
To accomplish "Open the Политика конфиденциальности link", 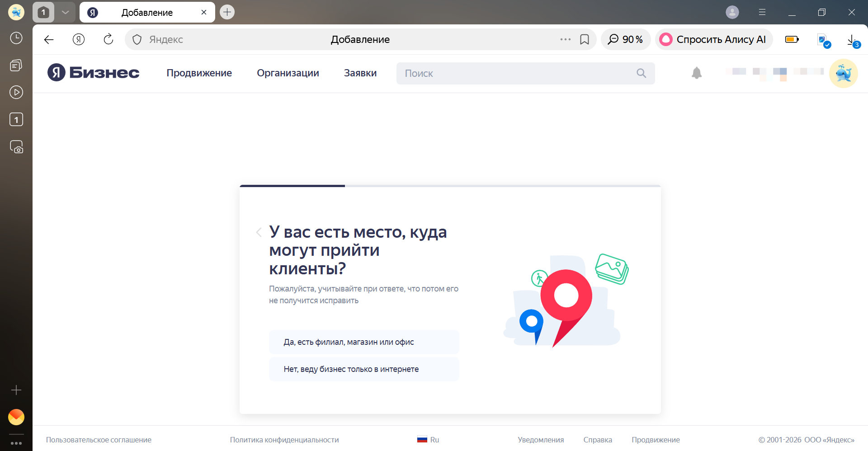I will click(x=284, y=439).
